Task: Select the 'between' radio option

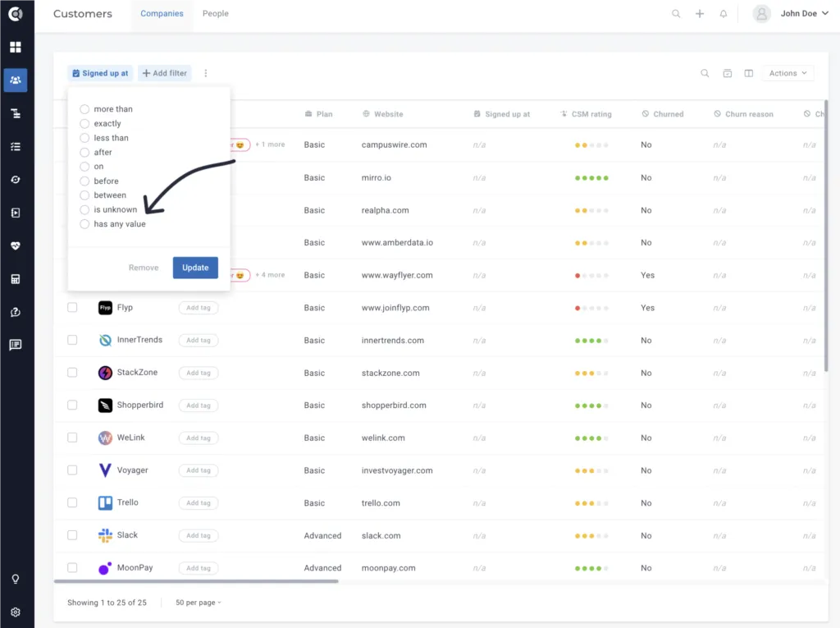Action: click(84, 195)
